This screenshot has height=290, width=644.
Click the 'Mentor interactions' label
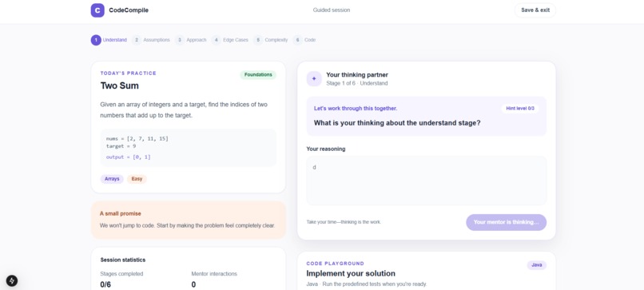point(214,273)
